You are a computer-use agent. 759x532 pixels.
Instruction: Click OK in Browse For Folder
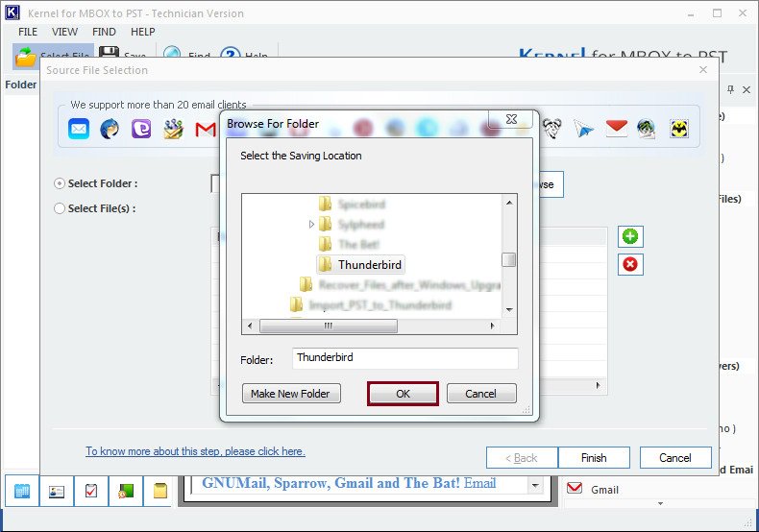(x=403, y=394)
